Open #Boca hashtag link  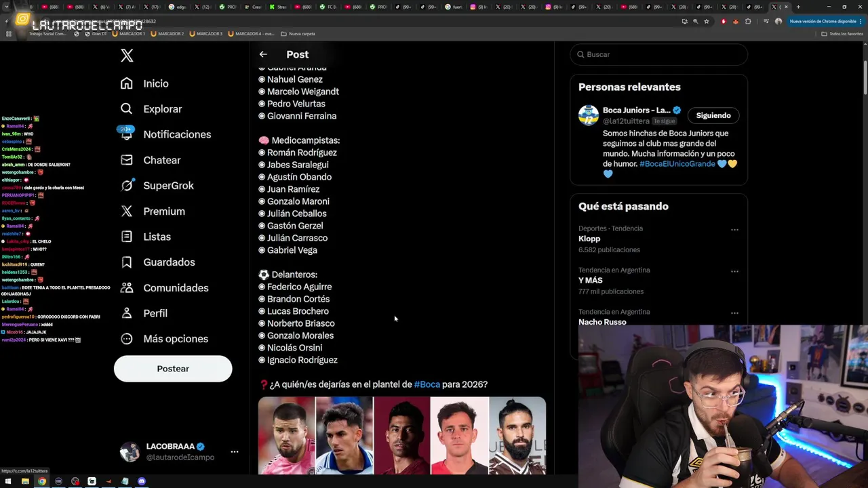[x=427, y=384]
